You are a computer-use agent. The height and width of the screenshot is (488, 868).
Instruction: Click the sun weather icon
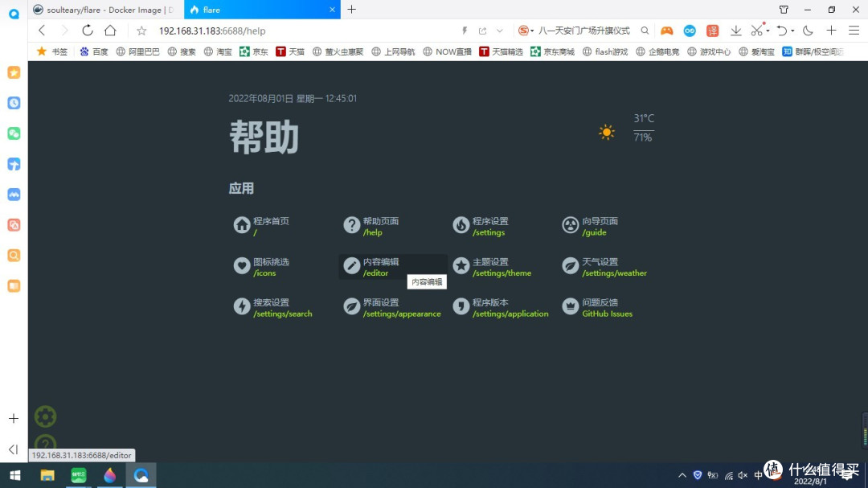click(x=607, y=132)
